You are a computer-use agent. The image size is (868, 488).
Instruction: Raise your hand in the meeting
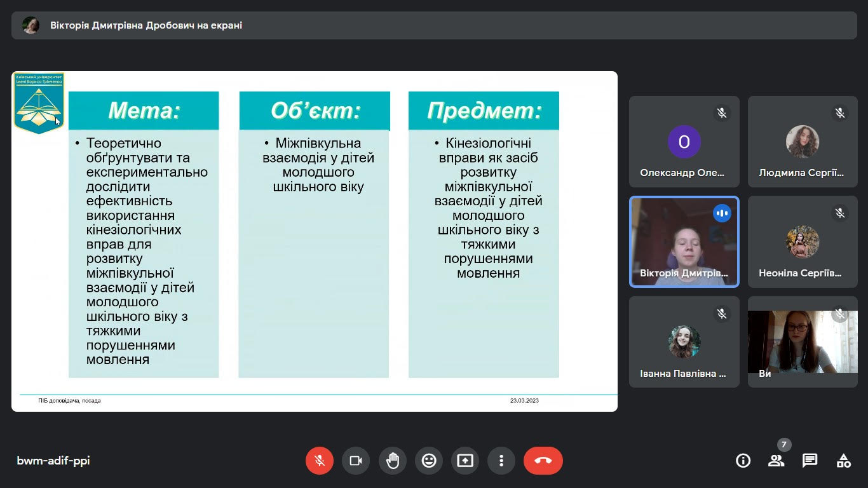393,461
